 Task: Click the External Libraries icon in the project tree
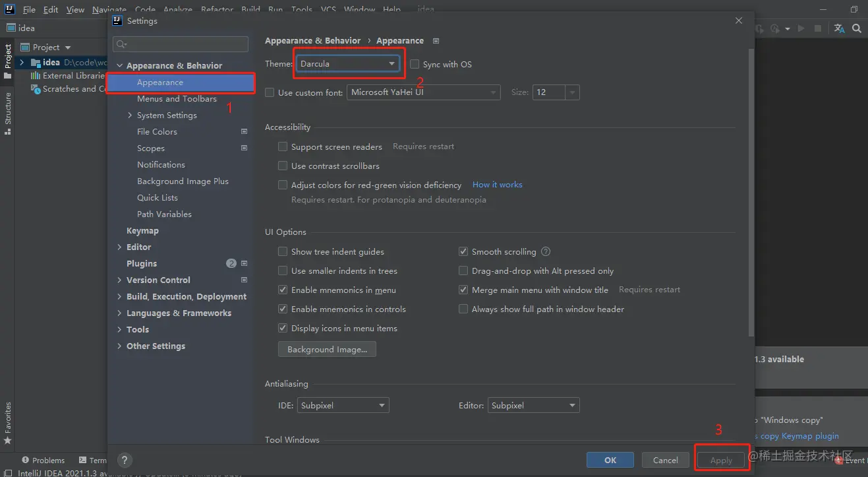click(x=36, y=76)
